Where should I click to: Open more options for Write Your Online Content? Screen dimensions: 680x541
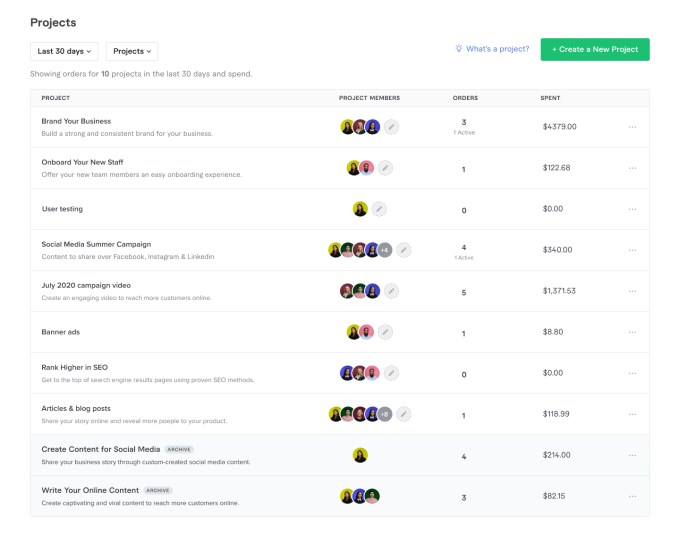[x=632, y=496]
